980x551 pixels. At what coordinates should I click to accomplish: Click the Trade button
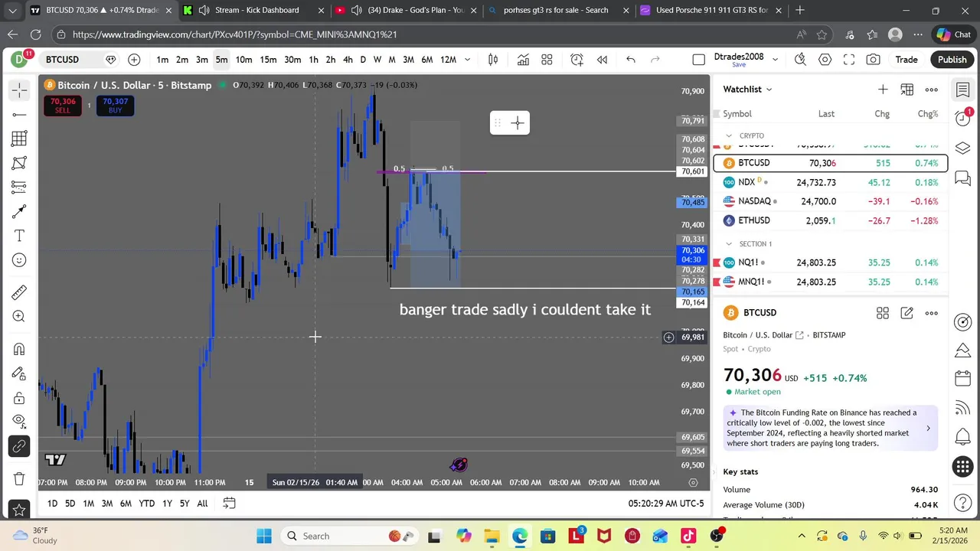[906, 60]
